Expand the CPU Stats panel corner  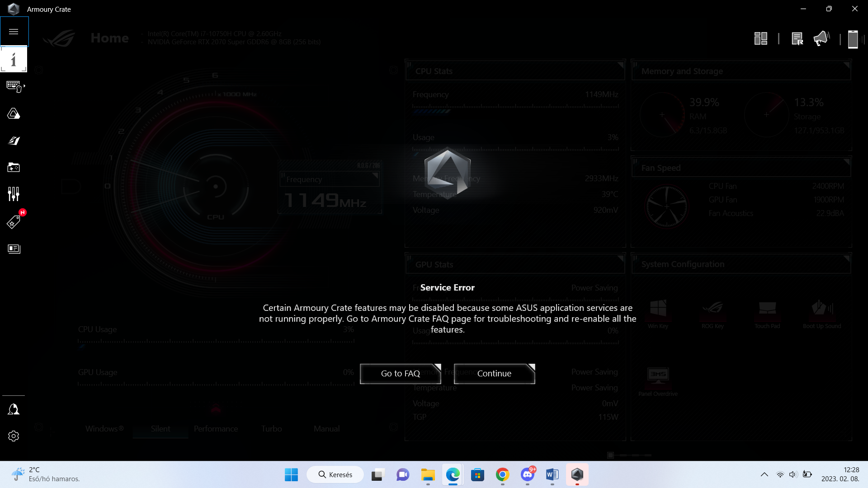pos(621,66)
